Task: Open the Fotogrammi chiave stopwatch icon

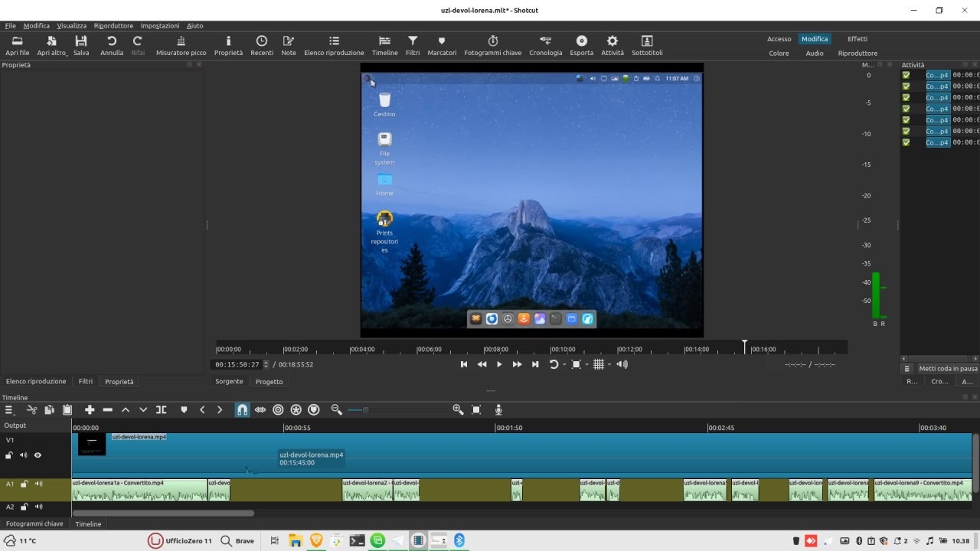Action: pyautogui.click(x=493, y=46)
